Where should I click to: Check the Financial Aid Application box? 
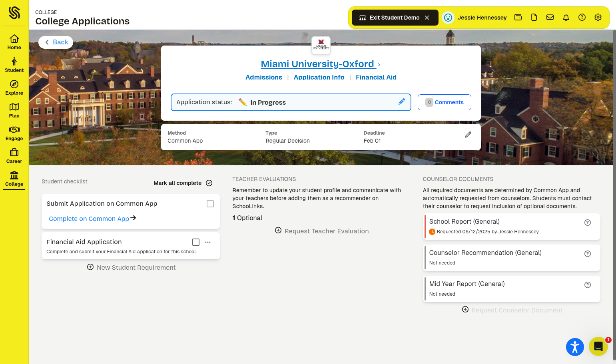pos(196,242)
